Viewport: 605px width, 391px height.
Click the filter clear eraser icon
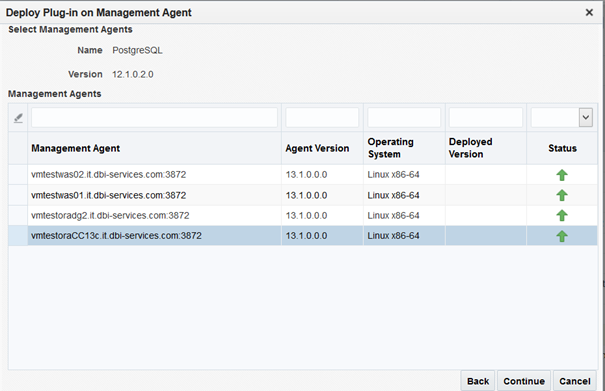click(x=18, y=118)
